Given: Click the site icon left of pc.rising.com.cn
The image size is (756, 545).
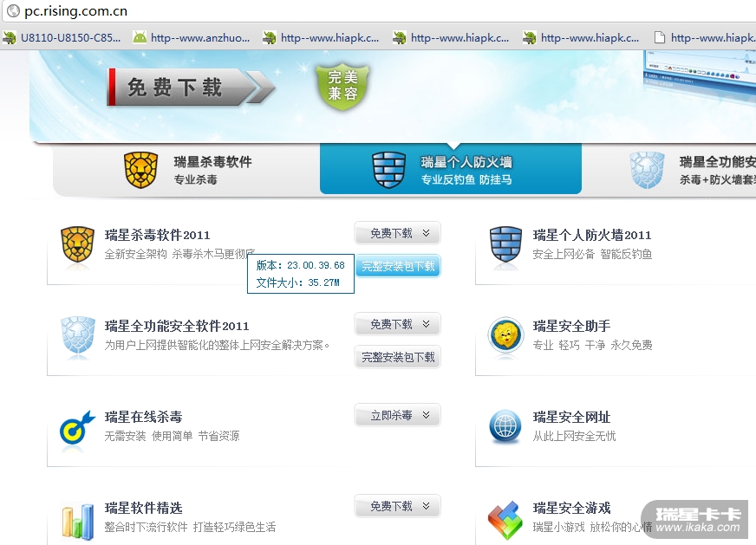Looking at the screenshot, I should [x=14, y=10].
